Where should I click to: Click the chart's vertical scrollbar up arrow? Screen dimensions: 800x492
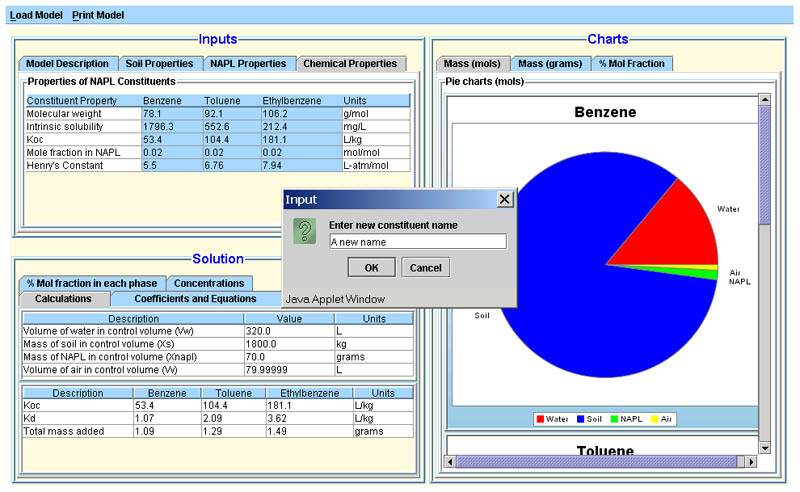pyautogui.click(x=765, y=100)
